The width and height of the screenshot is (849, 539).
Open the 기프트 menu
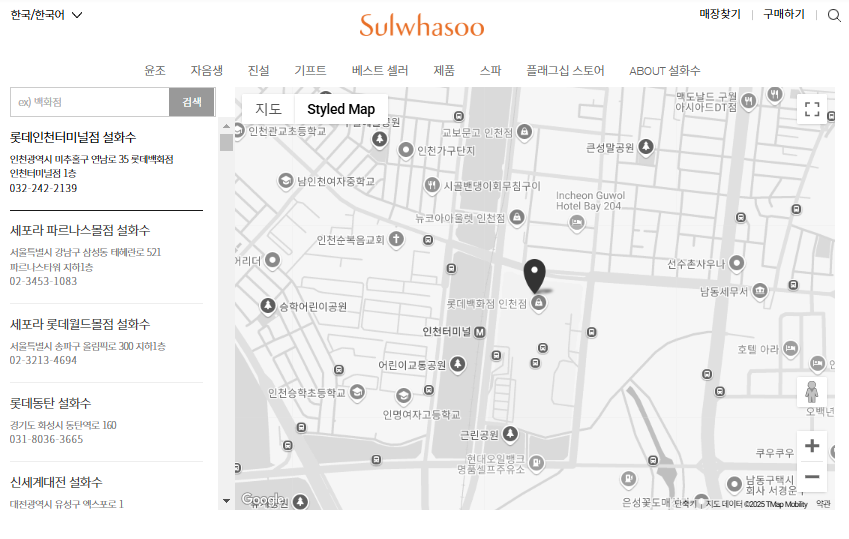pyautogui.click(x=310, y=70)
